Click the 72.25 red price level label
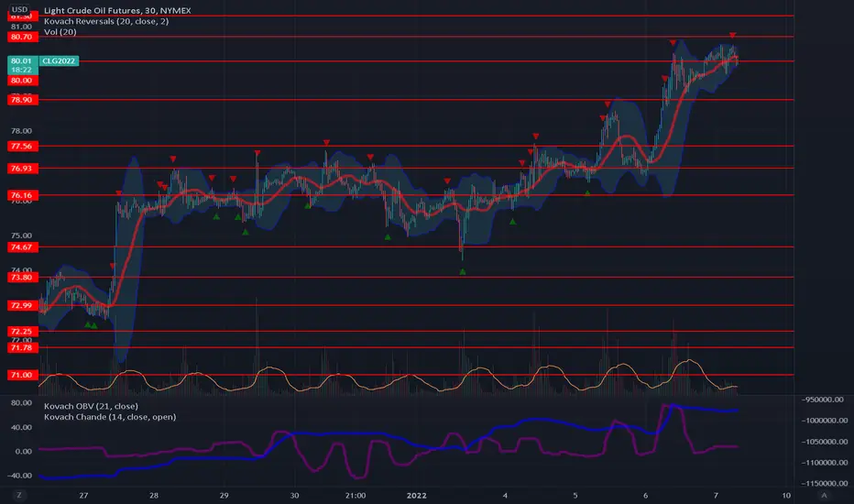 pos(22,332)
